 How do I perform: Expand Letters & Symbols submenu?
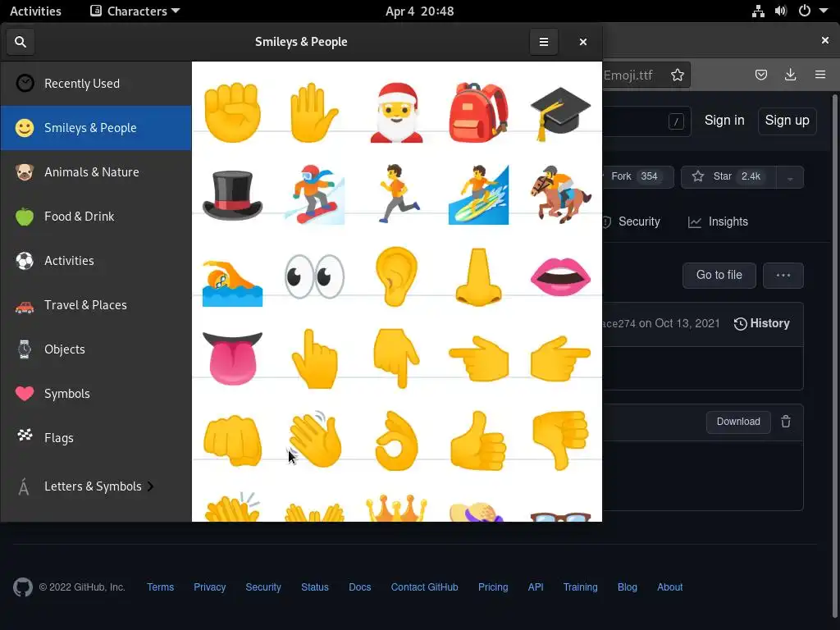[96, 486]
